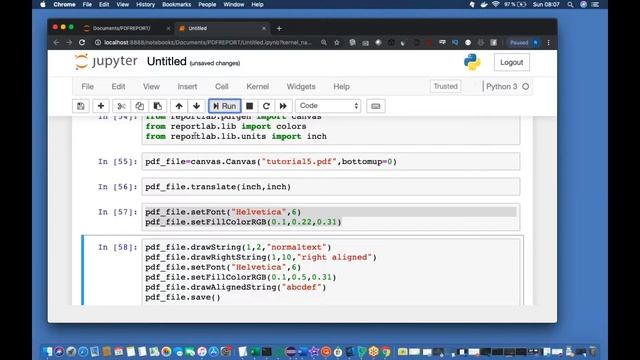Screen dimensions: 640x360
Task: Click the Python 3 kernel indicator
Action: pos(507,87)
